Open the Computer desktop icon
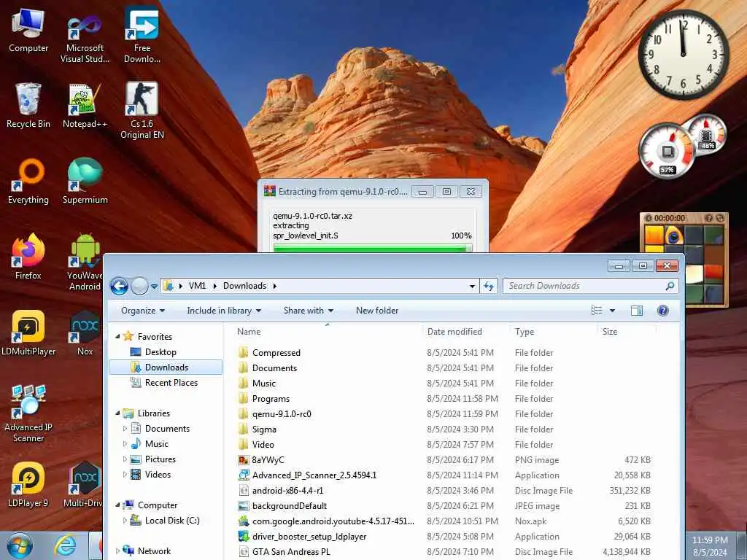This screenshot has width=747, height=560. [x=28, y=31]
